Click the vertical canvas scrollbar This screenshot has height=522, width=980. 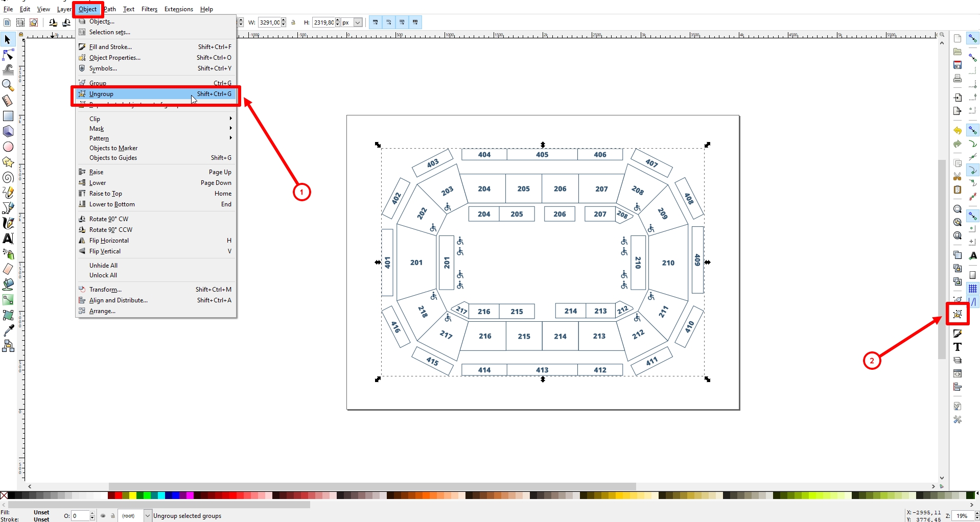pos(942,259)
